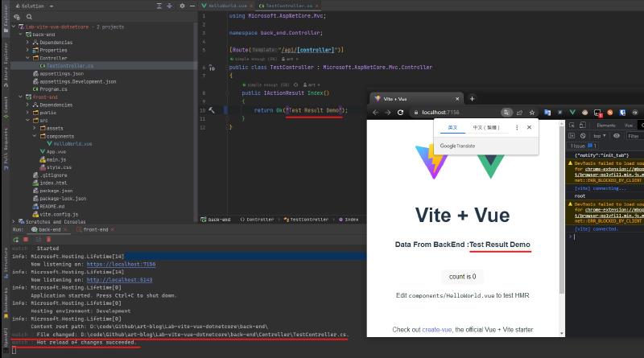Click the rerun icon in Run panel
Screen dimensions: 644x358
(x=15, y=239)
